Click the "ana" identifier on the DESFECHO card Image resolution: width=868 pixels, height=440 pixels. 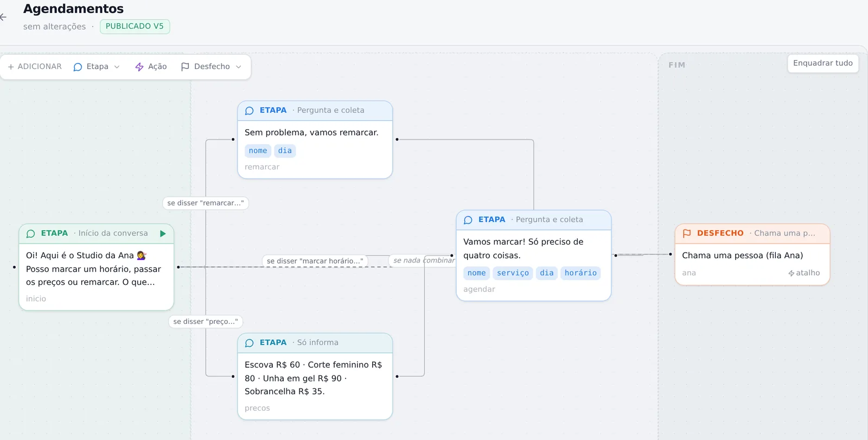coord(689,273)
